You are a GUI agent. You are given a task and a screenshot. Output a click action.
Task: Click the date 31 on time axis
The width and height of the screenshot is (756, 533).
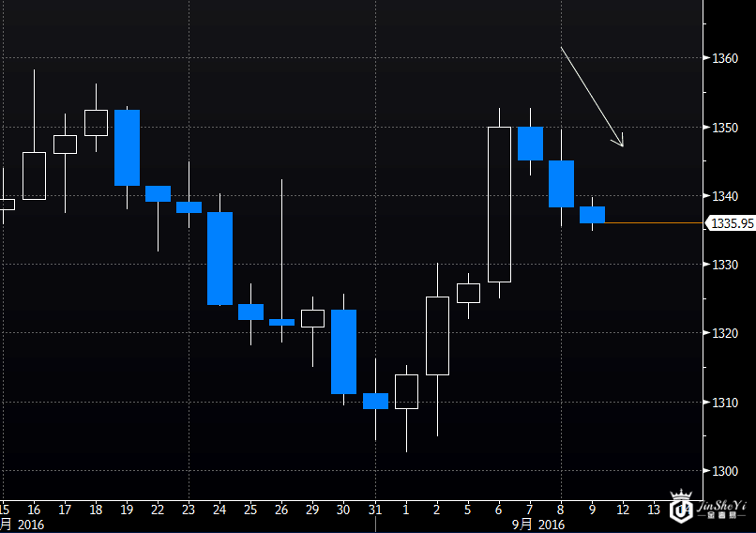[374, 509]
